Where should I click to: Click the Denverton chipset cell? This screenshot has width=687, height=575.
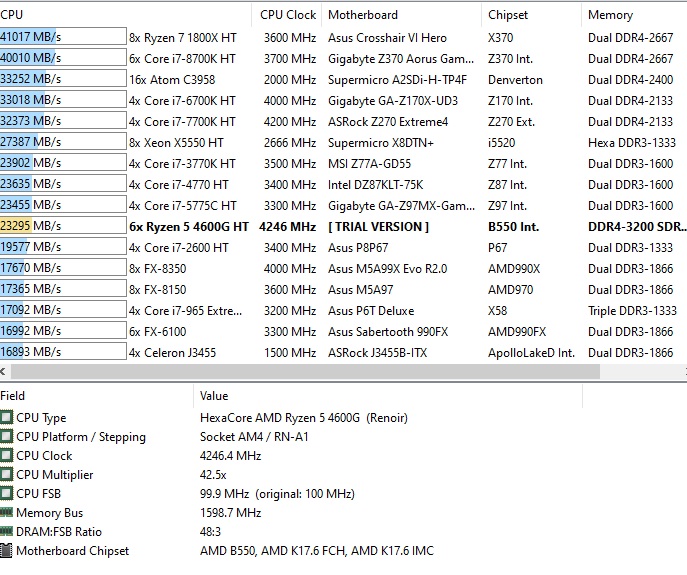coord(515,80)
